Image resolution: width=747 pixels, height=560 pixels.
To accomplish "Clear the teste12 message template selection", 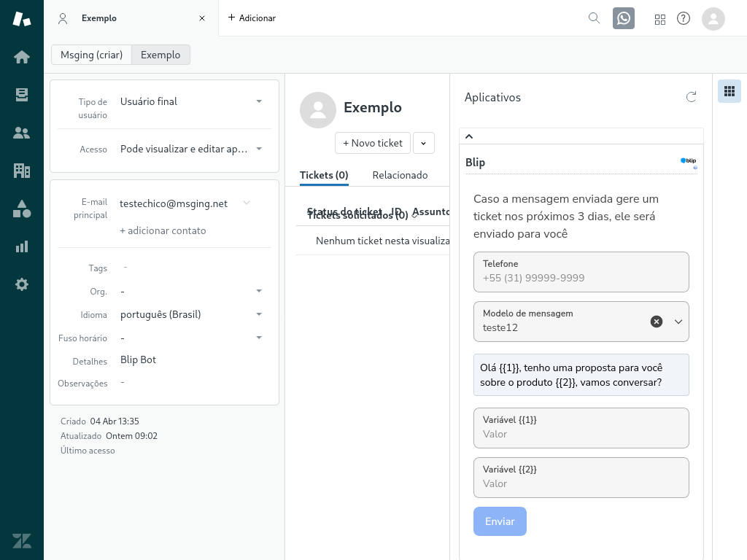I will click(657, 321).
